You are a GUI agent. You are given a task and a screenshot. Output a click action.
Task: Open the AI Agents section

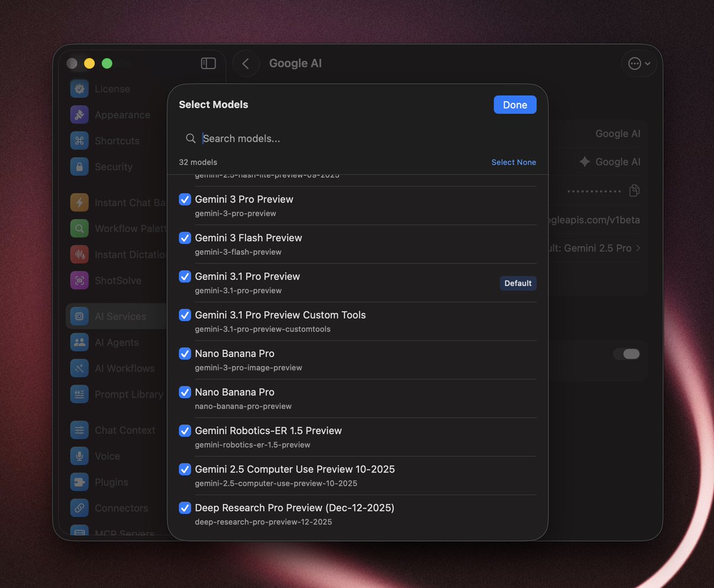click(x=117, y=342)
